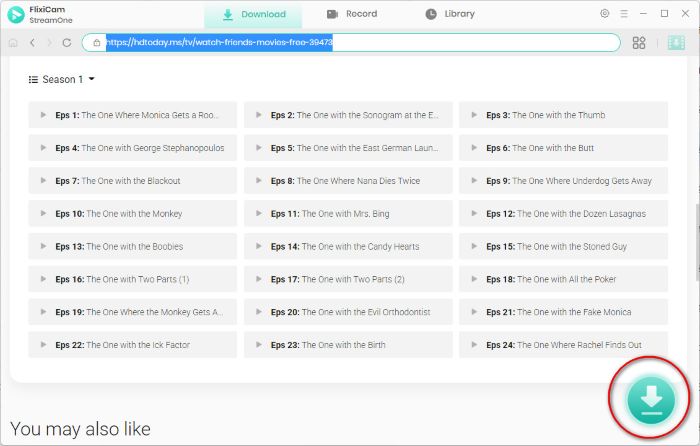Viewport: 700px width, 446px height.
Task: Play Eps 12: The One with the Dozen Lasagnas
Action: 563,213
